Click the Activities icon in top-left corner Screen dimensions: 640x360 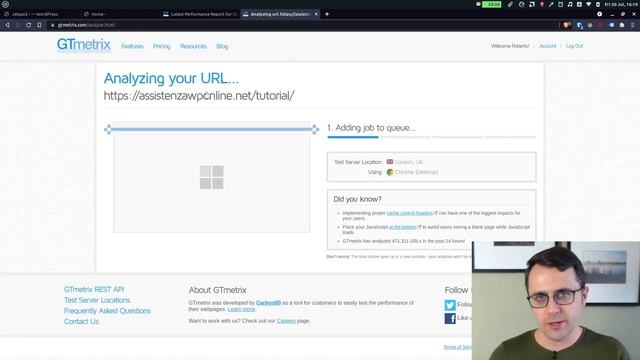pyautogui.click(x=5, y=4)
